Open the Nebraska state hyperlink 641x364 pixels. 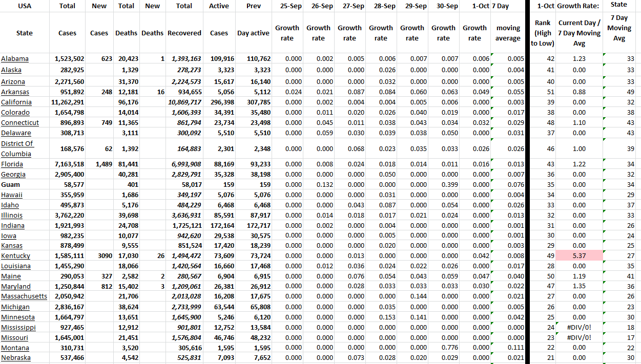click(x=15, y=358)
